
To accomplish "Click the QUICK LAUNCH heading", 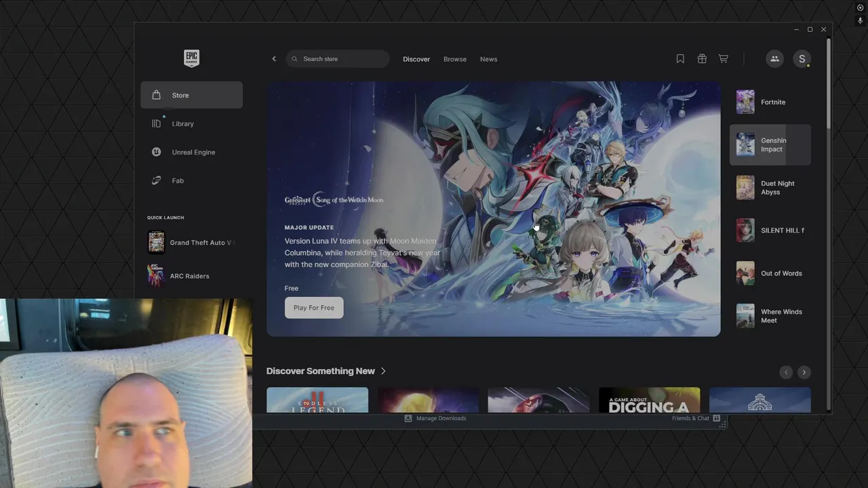I will pos(165,218).
